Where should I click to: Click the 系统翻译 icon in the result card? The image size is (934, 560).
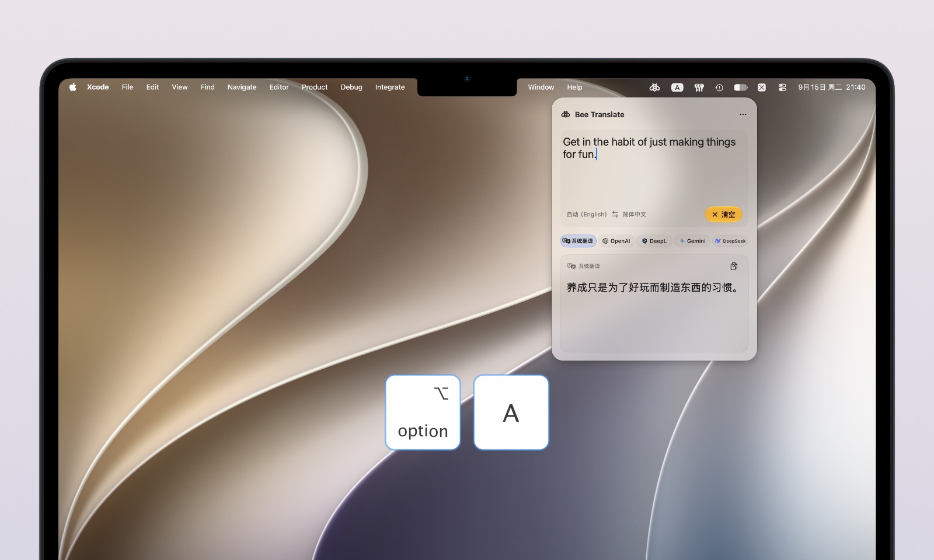point(571,266)
